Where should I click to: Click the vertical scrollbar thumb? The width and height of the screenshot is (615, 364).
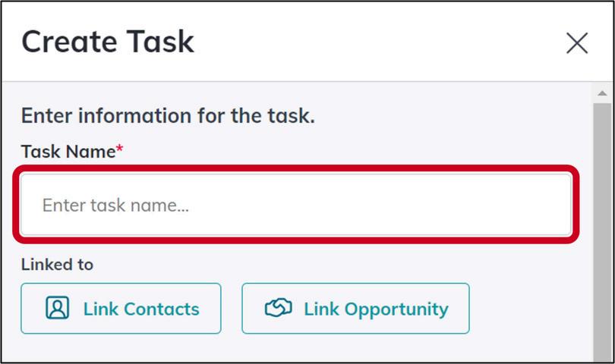[601, 227]
